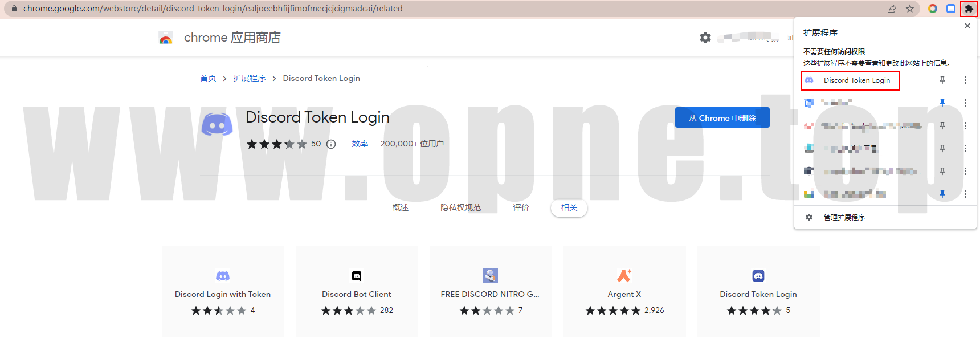This screenshot has height=338, width=980.
Task: Click the Argent X orange icon
Action: [624, 276]
